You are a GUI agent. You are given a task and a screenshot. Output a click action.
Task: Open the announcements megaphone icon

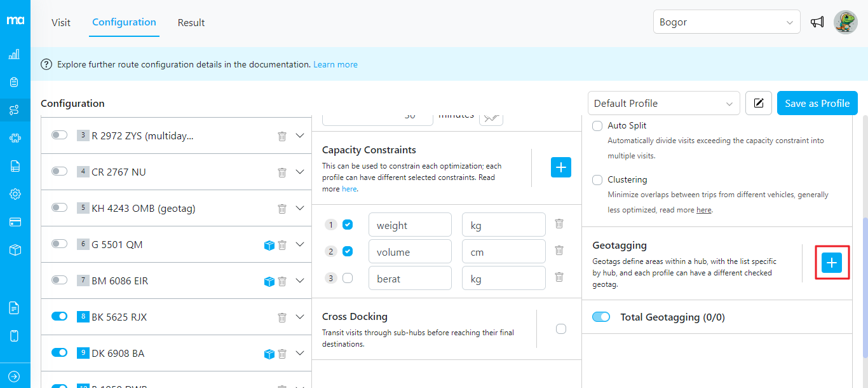[817, 22]
